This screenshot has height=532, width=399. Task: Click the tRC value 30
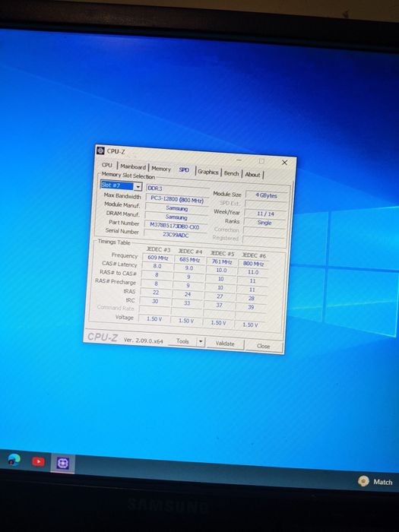155,301
